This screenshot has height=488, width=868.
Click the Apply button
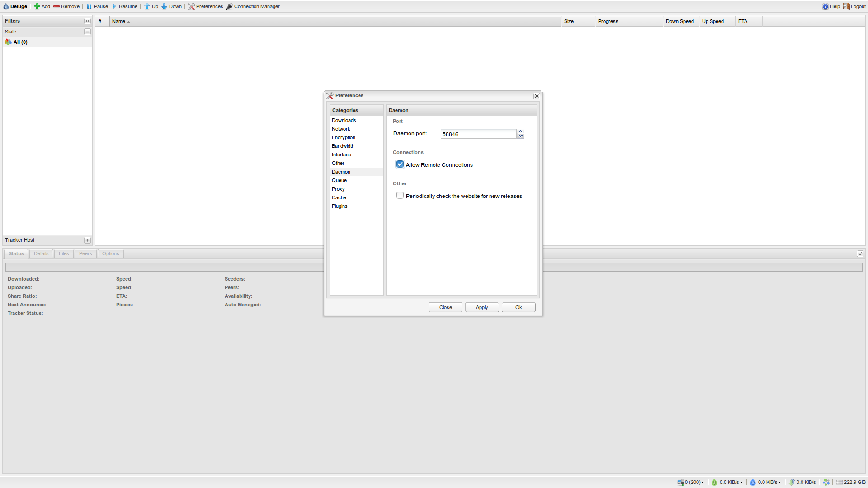[x=482, y=307]
